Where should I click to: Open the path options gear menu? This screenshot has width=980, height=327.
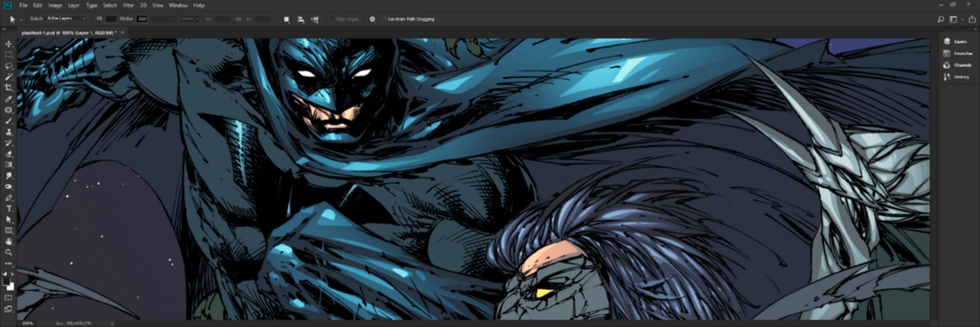click(372, 19)
